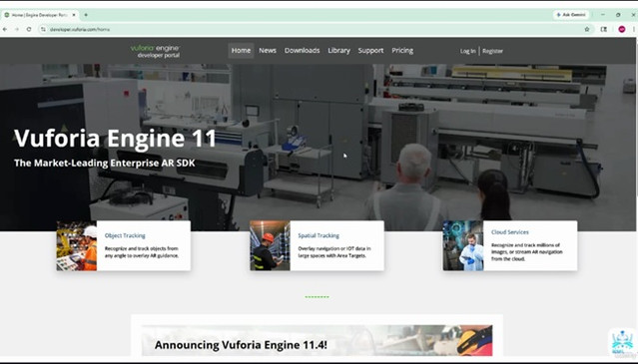Click the 'Vuforia Engine 11' hero heading
638x364 pixels.
pyautogui.click(x=115, y=139)
